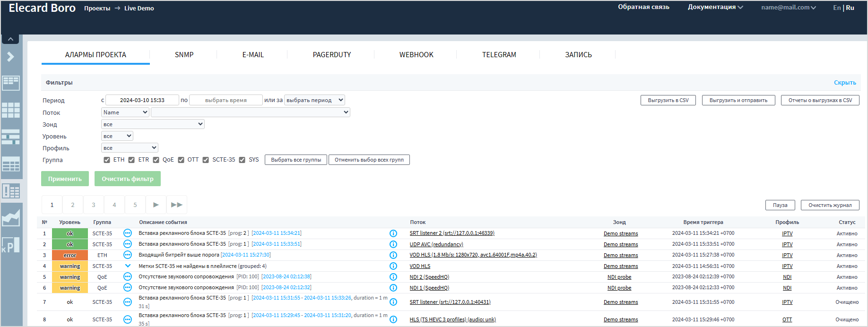Switch to the TELEGRAM tab

click(x=499, y=55)
